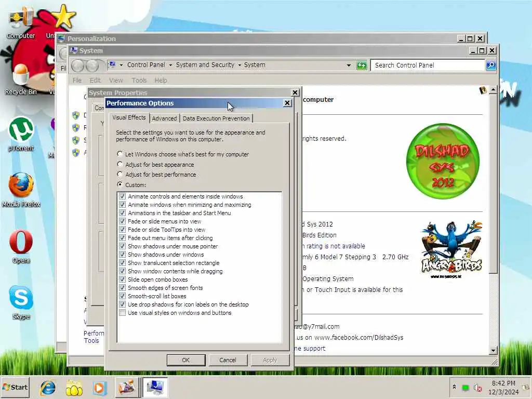Expand dropdown after System and Security breadcrumb
This screenshot has height=399, width=532.
point(240,65)
